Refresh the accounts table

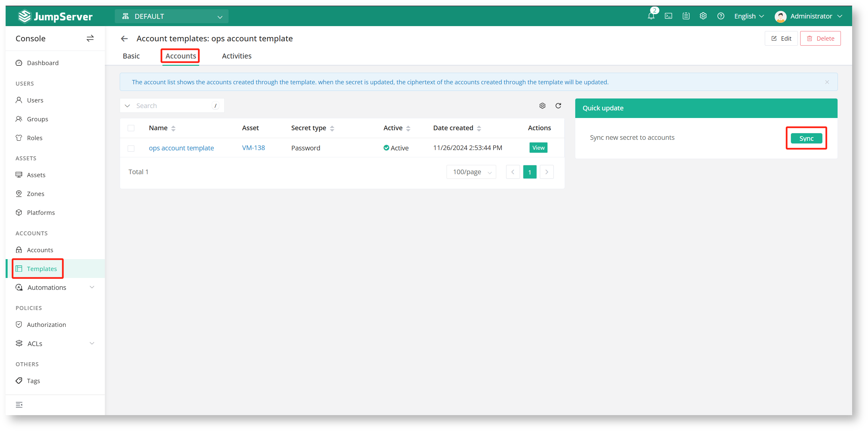558,106
